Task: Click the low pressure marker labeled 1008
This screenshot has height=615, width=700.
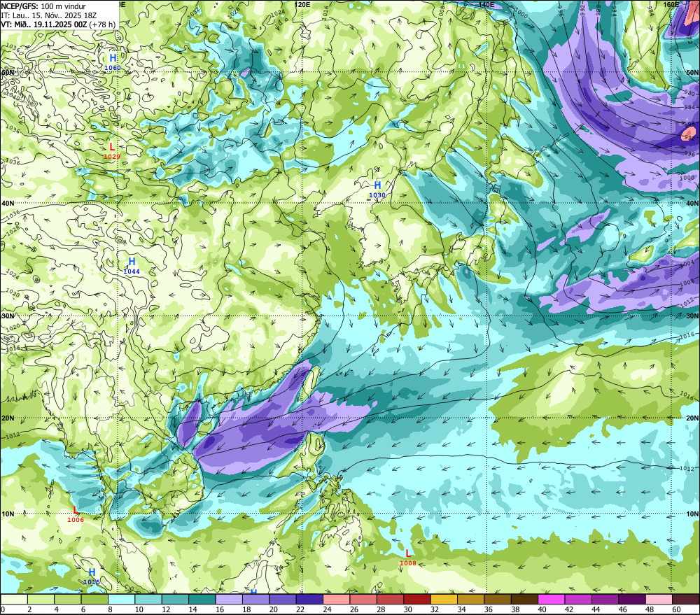Action: point(408,558)
